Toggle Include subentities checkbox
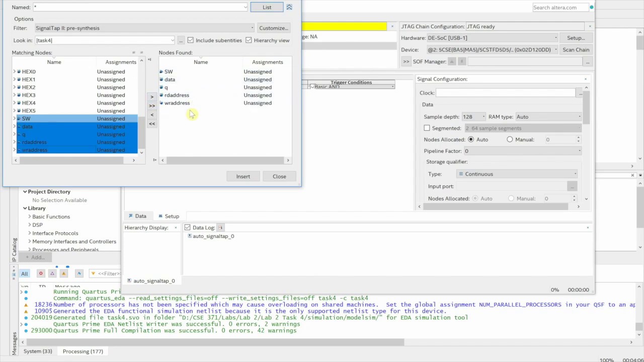This screenshot has height=362, width=644. [190, 40]
